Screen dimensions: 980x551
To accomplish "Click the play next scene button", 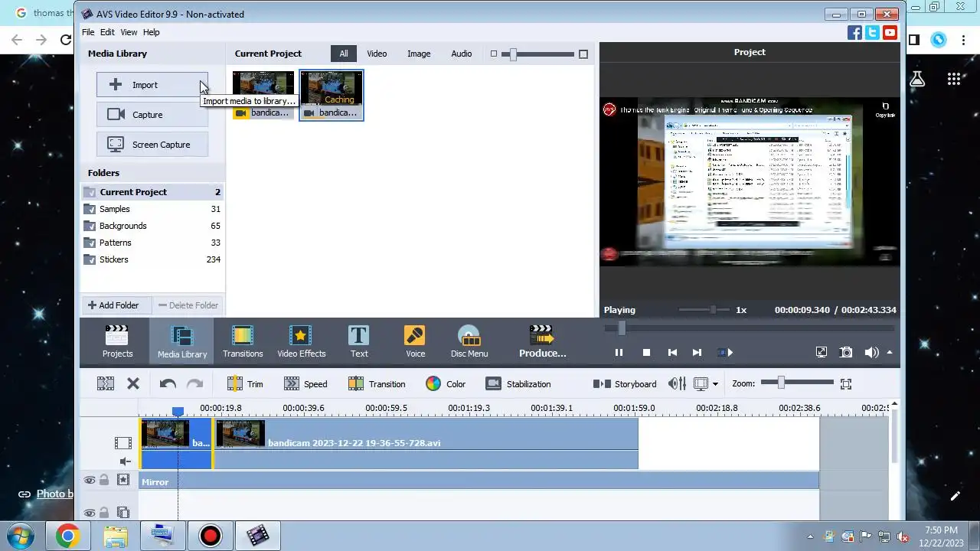I will [x=725, y=353].
